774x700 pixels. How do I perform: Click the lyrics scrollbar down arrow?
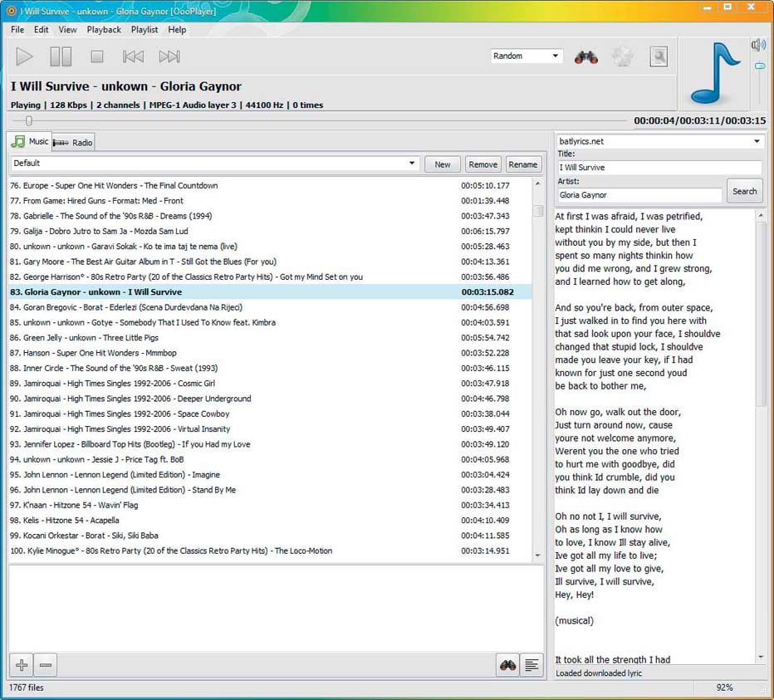pos(761,657)
